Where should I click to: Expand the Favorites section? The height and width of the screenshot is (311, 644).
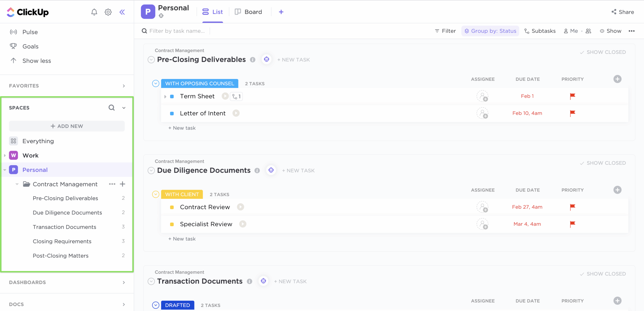click(124, 86)
